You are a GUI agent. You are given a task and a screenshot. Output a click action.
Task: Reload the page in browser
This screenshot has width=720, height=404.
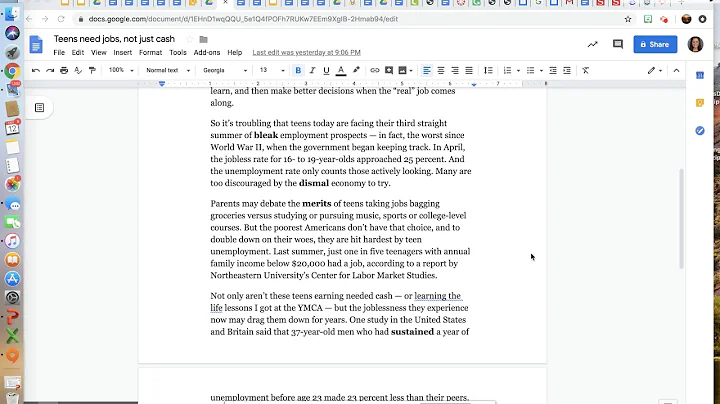point(61,19)
